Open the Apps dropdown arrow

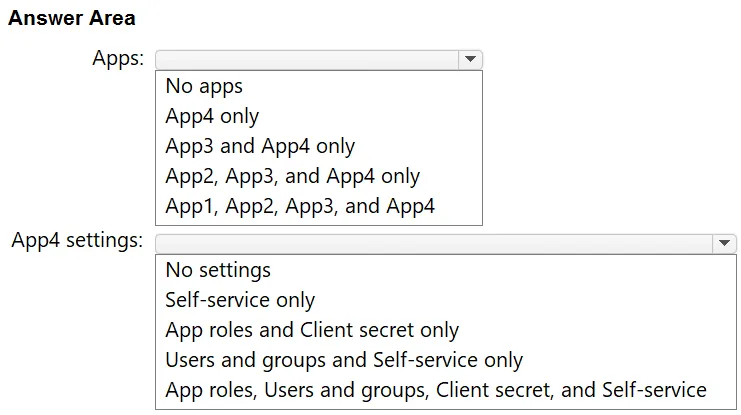coord(470,59)
